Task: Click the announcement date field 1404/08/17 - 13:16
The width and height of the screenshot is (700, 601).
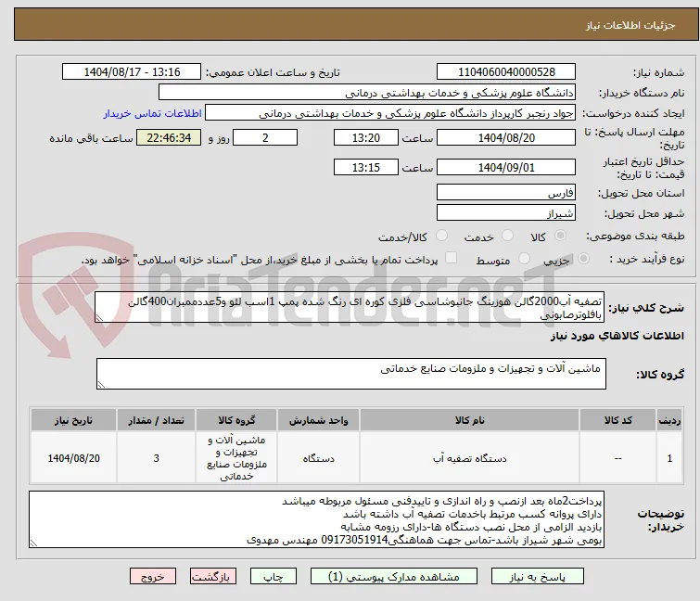Action: click(x=132, y=72)
